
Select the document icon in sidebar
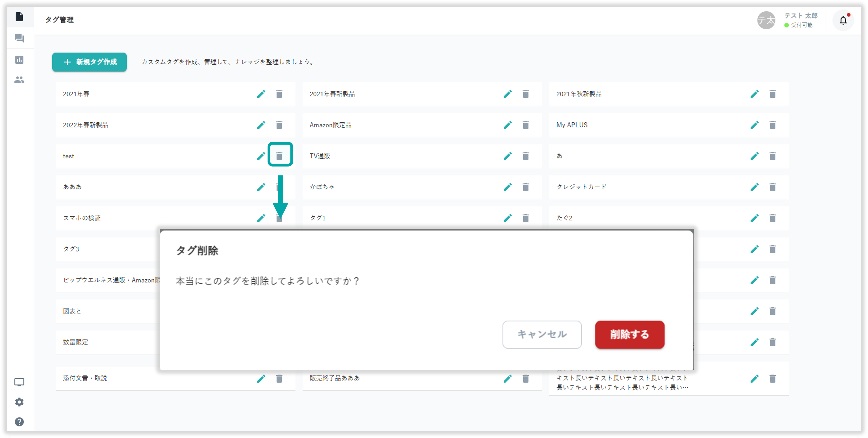coord(19,16)
